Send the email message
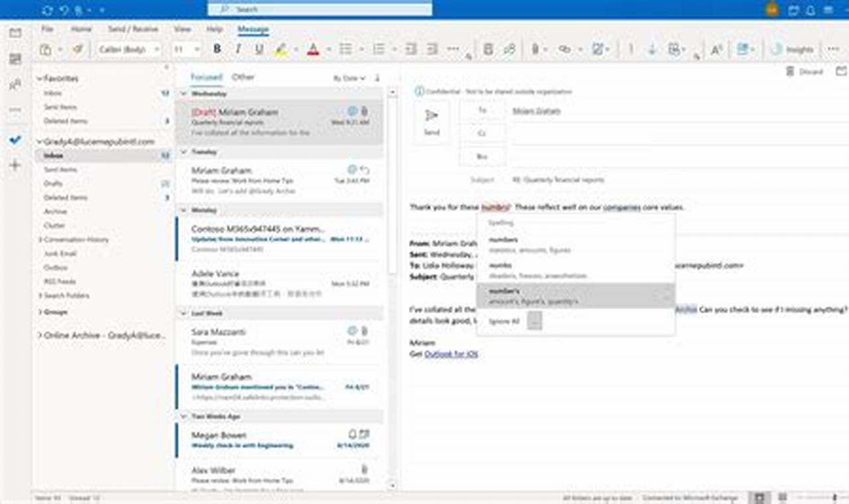Screen dimensions: 849x504 pyautogui.click(x=432, y=122)
